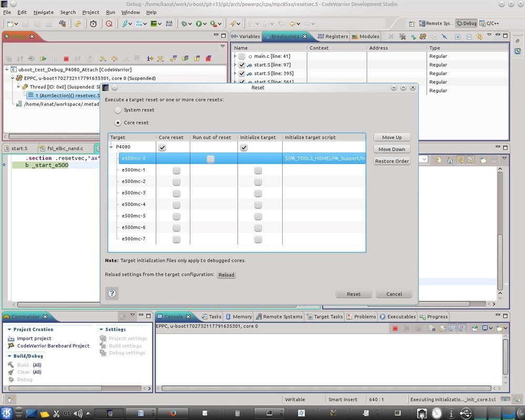Uncheck P4080 Initialize target checkbox
The width and height of the screenshot is (525, 420).
244,147
